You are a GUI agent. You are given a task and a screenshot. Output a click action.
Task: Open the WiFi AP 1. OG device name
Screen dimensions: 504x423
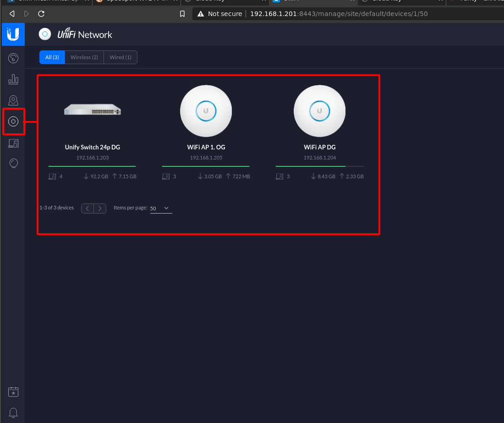(206, 147)
